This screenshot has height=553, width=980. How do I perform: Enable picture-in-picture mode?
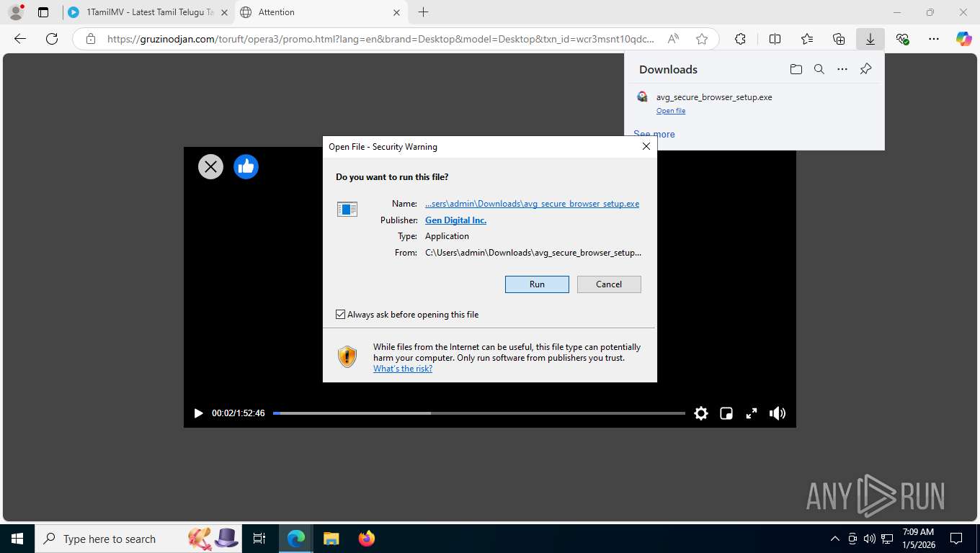click(x=726, y=413)
